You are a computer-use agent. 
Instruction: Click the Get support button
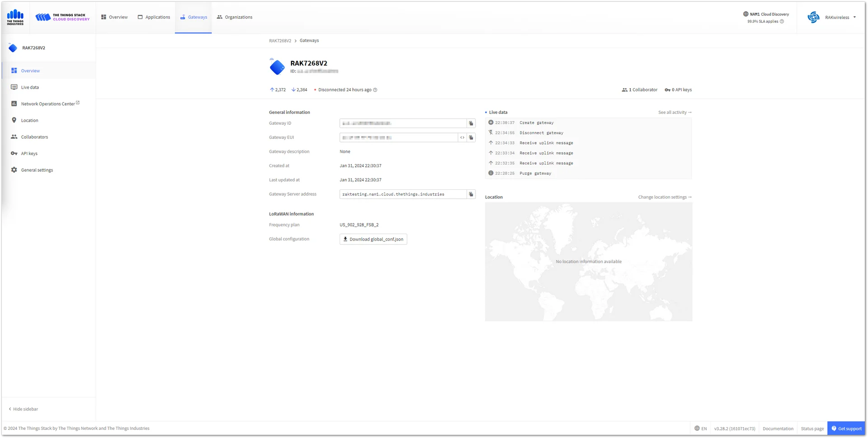[x=846, y=429]
